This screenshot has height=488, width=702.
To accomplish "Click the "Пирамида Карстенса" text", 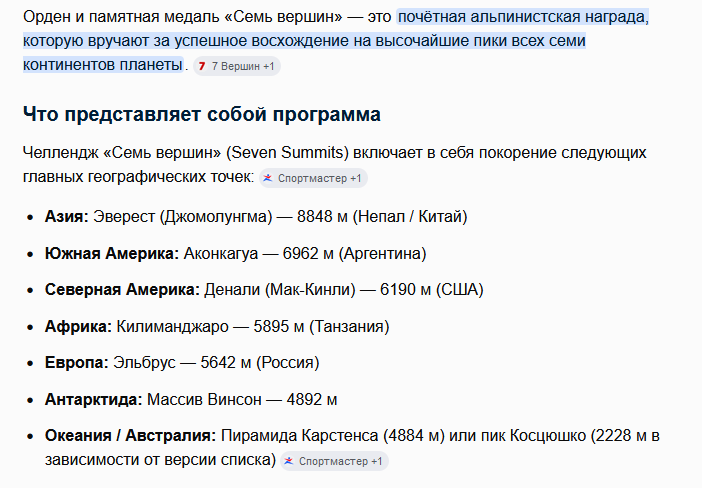I will (x=300, y=436).
